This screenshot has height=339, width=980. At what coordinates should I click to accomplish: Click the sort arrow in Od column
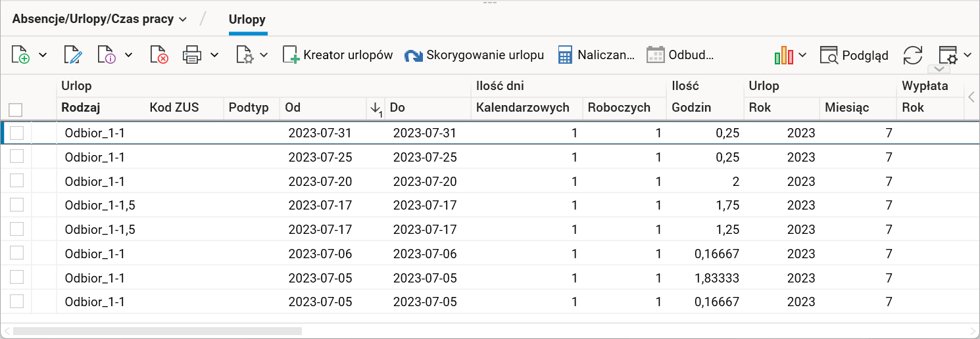click(375, 108)
